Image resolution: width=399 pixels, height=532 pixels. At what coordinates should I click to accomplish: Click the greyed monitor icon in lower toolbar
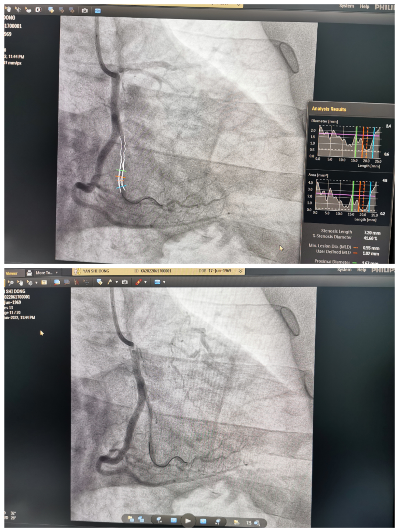coord(66,282)
